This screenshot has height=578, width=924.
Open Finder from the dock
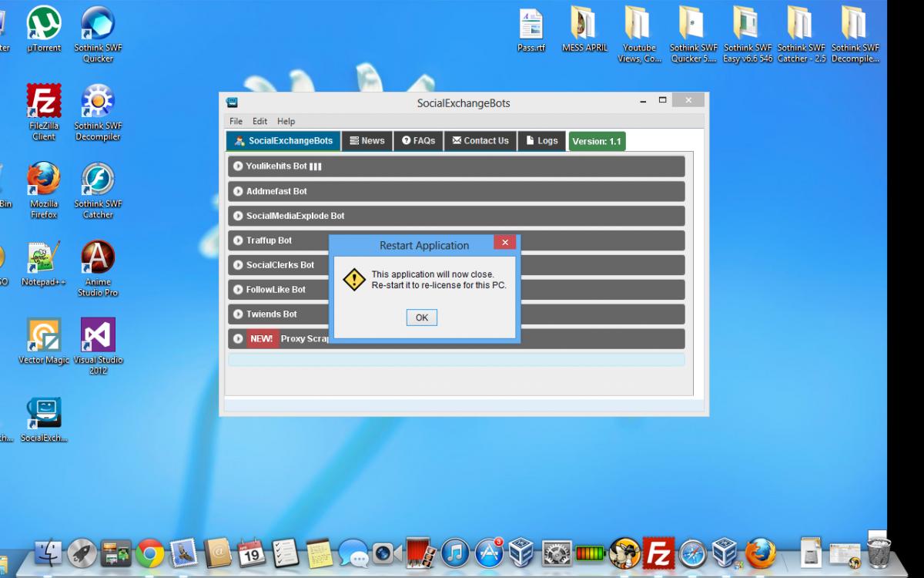49,553
